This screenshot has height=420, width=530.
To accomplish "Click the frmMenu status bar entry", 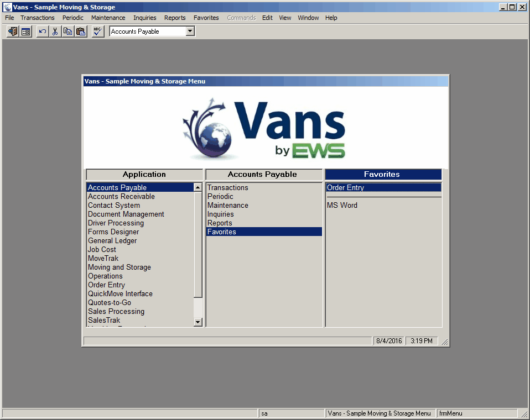I will point(477,413).
